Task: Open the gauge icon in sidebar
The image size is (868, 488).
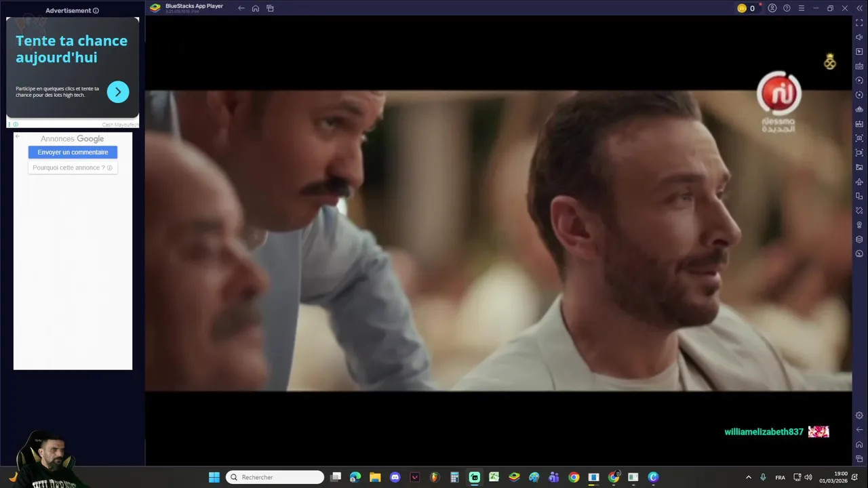Action: pyautogui.click(x=859, y=253)
